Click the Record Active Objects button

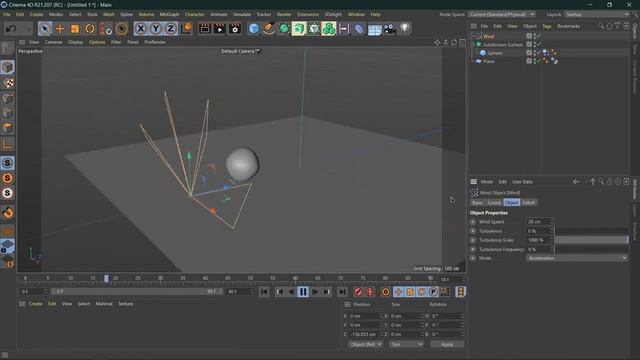click(x=358, y=291)
